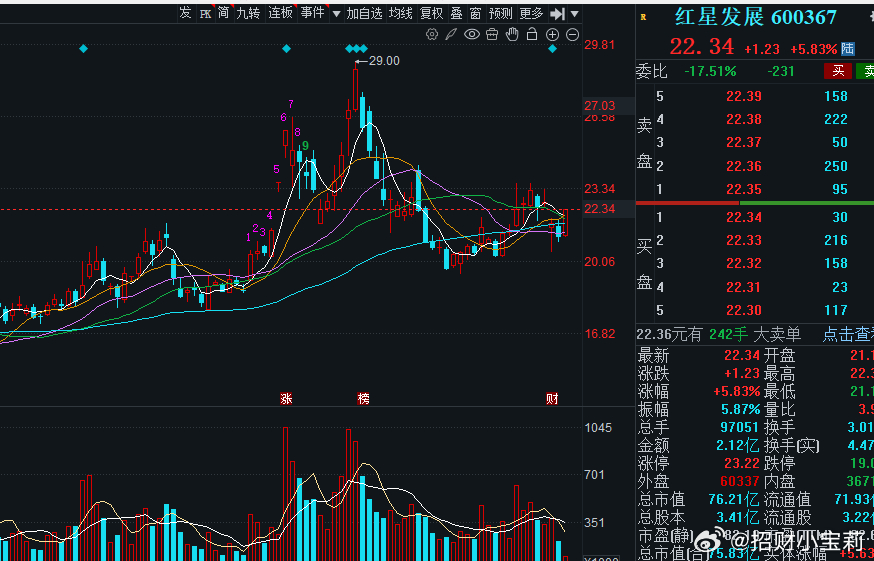The width and height of the screenshot is (874, 561).
Task: Click the leftmost cyan diamond event marker
Action: [84, 49]
